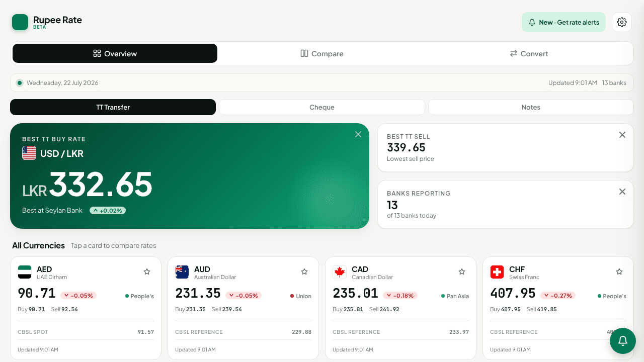Image resolution: width=644 pixels, height=362 pixels.
Task: Click the AUD -0.05% change badge
Action: [x=244, y=296]
